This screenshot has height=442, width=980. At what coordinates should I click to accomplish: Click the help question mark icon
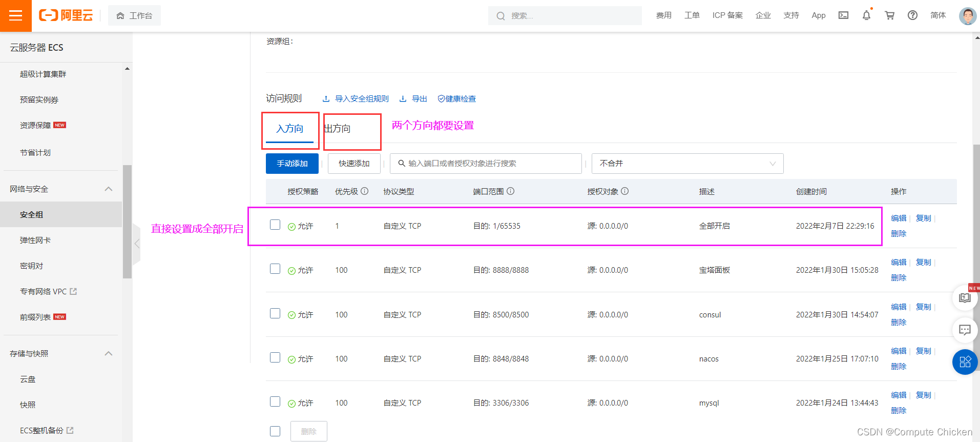(x=912, y=15)
